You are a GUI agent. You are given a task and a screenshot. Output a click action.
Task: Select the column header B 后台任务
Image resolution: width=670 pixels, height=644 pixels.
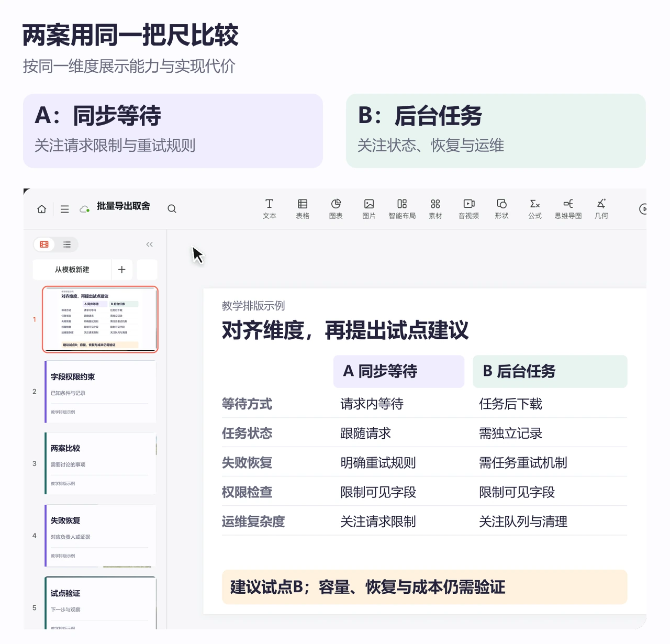pyautogui.click(x=550, y=372)
